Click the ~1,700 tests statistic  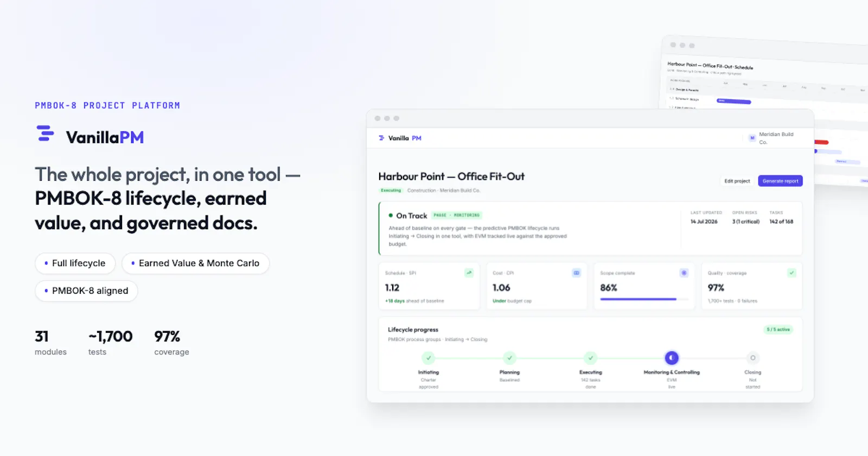pyautogui.click(x=110, y=343)
